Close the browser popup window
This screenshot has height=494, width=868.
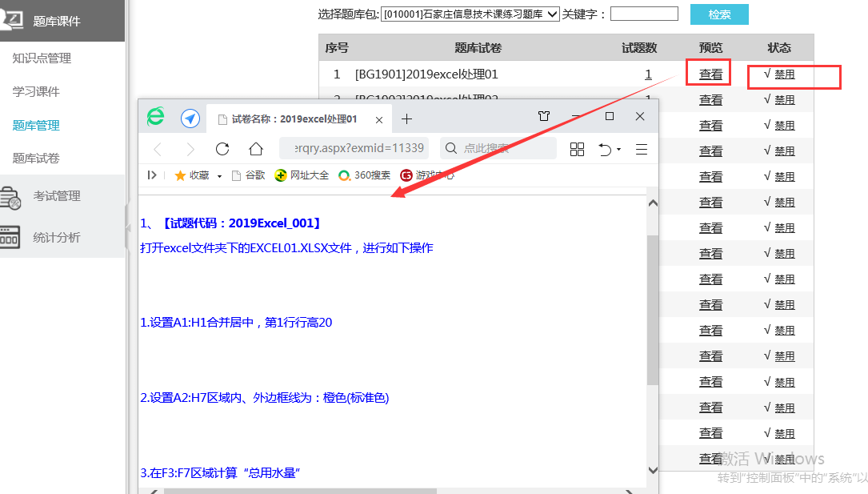[640, 116]
